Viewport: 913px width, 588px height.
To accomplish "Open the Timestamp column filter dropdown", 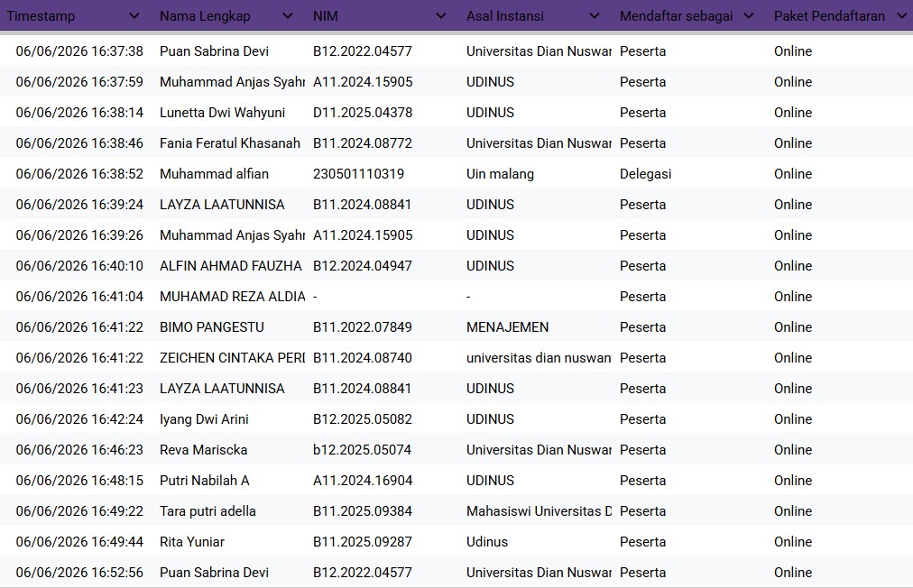I will pyautogui.click(x=134, y=15).
